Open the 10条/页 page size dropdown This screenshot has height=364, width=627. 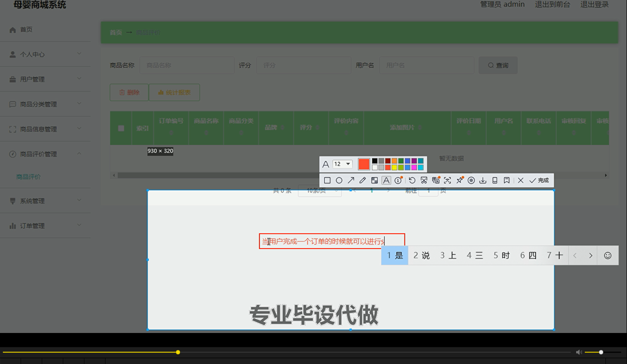click(319, 190)
